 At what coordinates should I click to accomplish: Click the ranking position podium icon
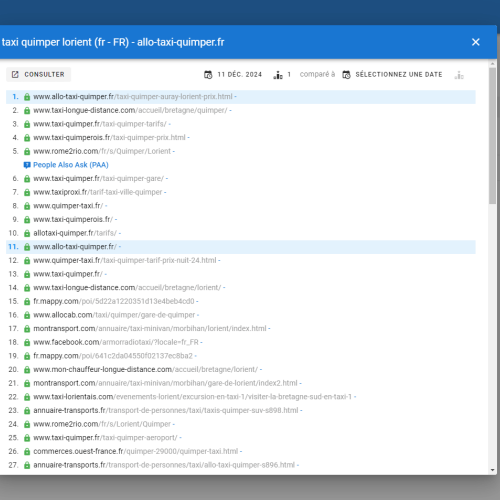click(x=278, y=75)
